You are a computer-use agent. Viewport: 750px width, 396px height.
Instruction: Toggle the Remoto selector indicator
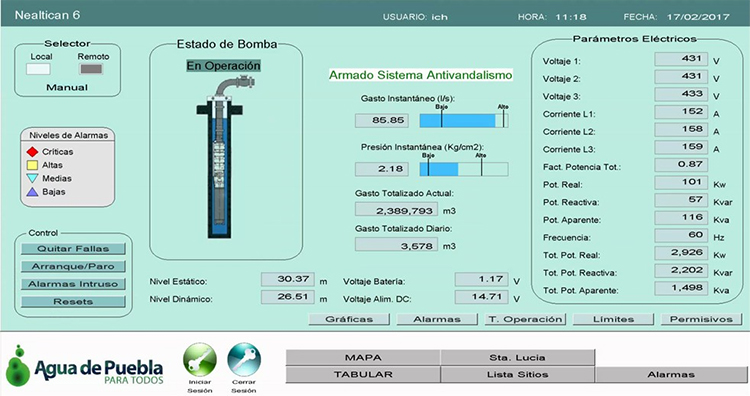91,69
